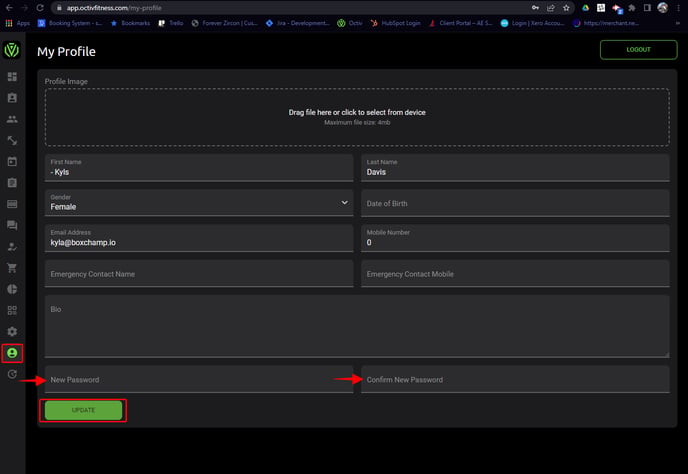Click the Logout button
Viewport: 688px width, 474px height.
tap(638, 50)
